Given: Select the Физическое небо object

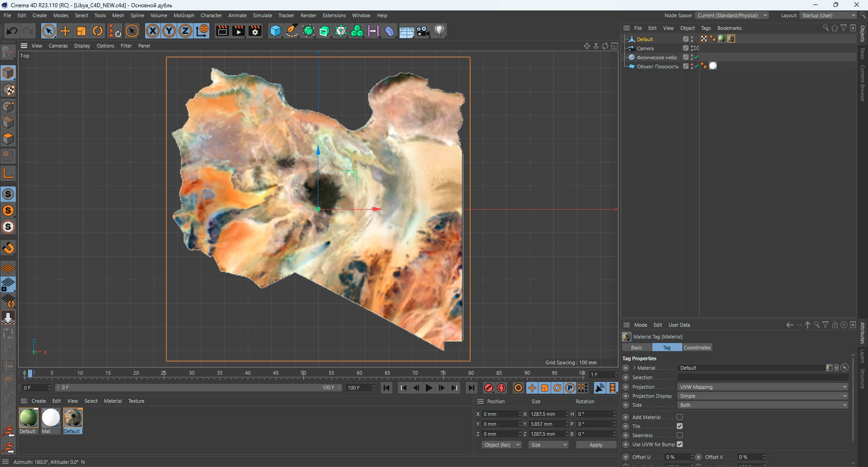Looking at the screenshot, I should 656,57.
